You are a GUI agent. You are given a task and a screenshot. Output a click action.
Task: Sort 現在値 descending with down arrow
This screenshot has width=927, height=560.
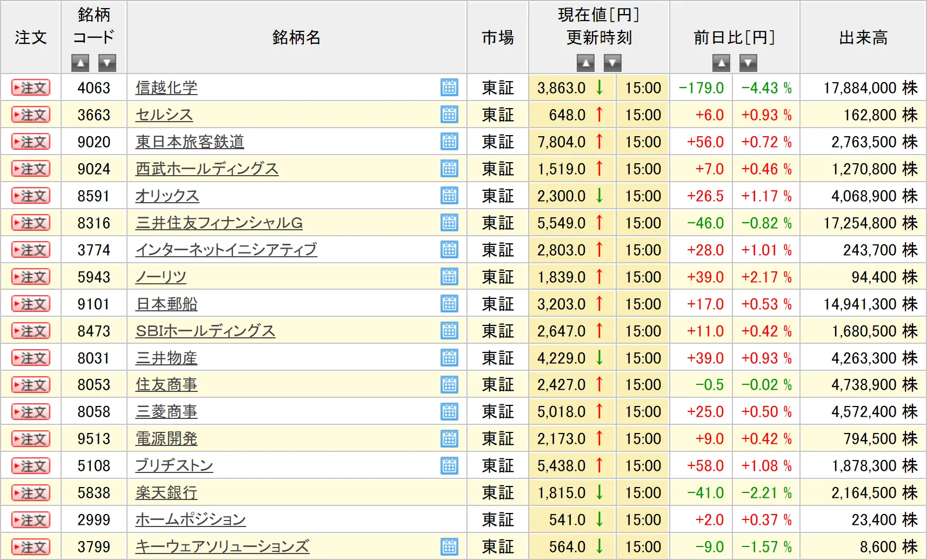pyautogui.click(x=612, y=63)
